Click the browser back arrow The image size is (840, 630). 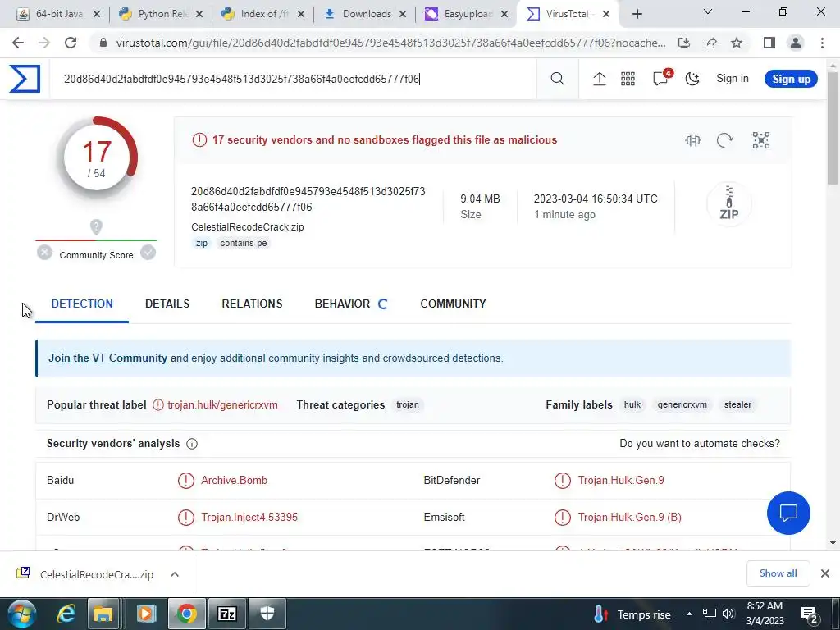pyautogui.click(x=18, y=43)
